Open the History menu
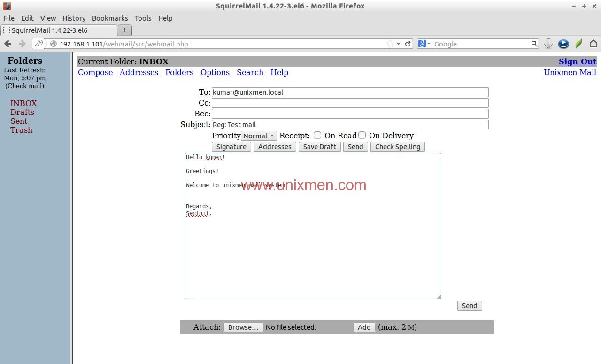This screenshot has width=601, height=364. [x=74, y=18]
